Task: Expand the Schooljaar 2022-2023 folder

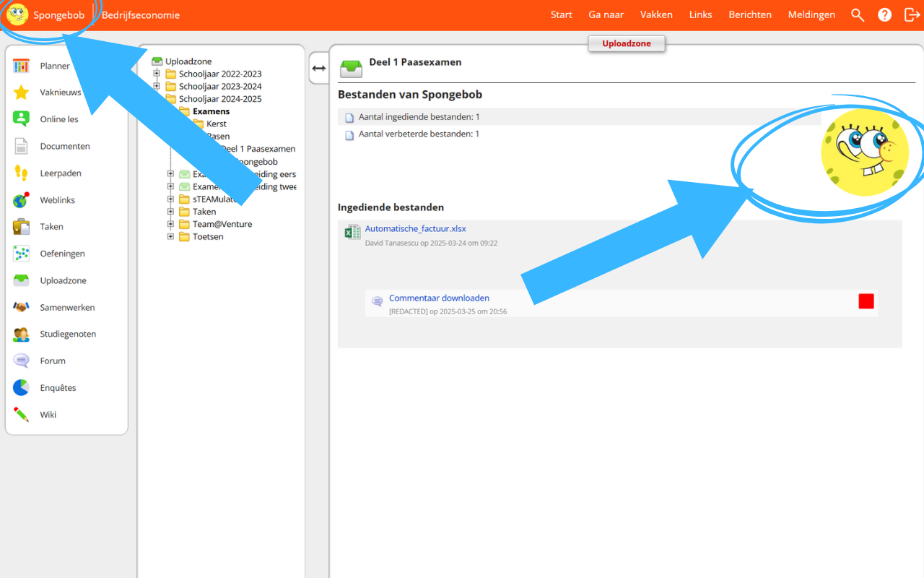Action: (158, 74)
